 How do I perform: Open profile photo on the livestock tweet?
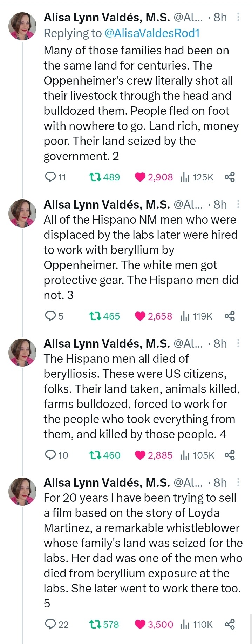coord(22,26)
